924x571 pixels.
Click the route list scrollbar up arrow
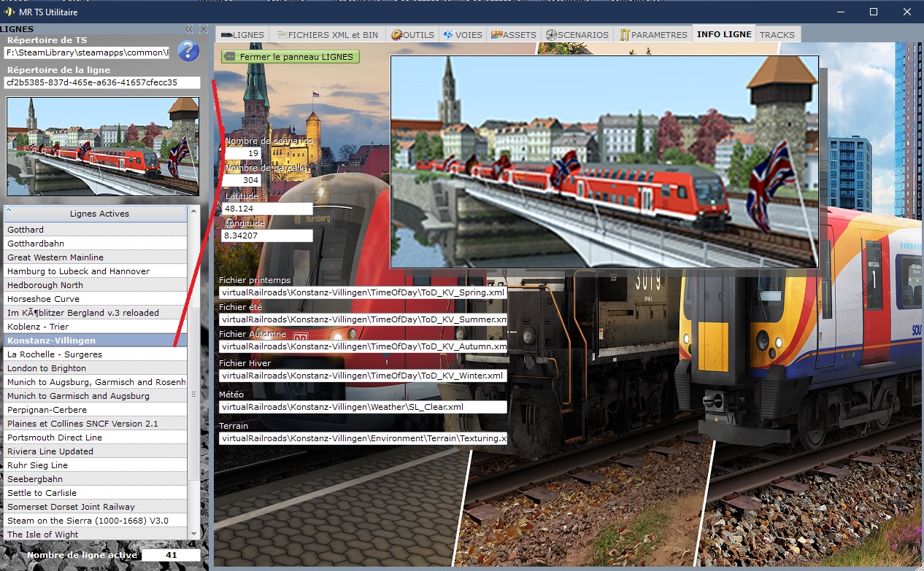(x=193, y=211)
